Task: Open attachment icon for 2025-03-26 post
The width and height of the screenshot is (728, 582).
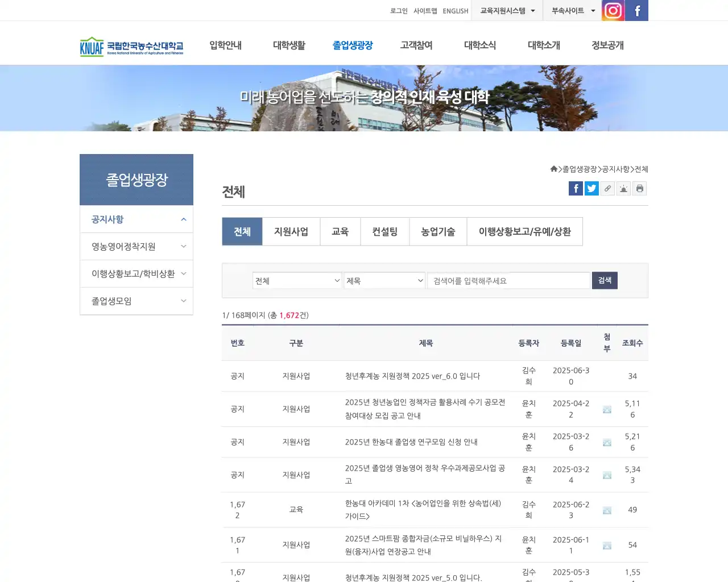Action: (x=607, y=442)
